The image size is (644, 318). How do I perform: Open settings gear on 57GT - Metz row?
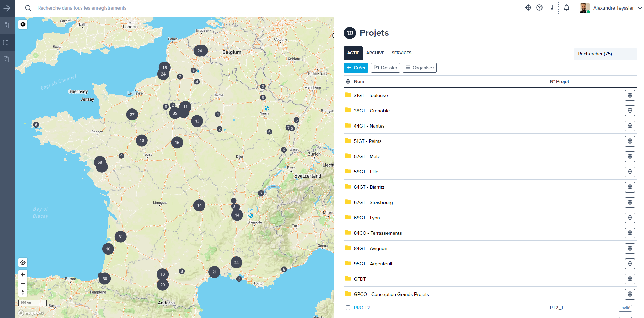coord(630,156)
